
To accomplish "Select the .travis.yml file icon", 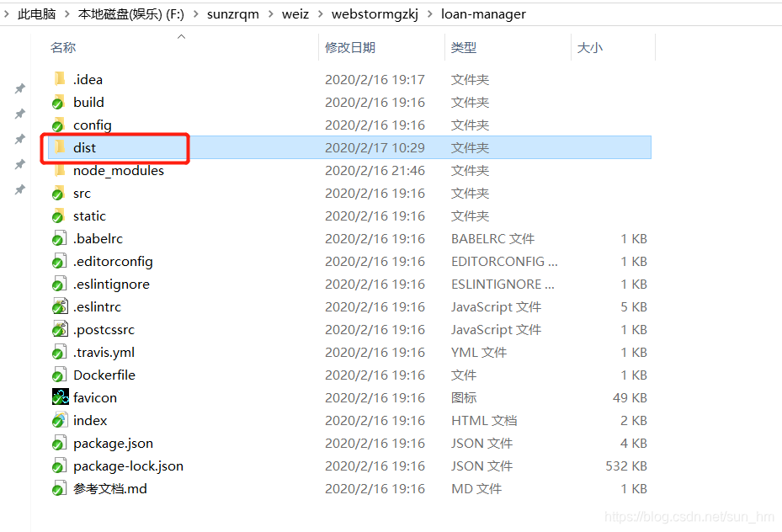I will click(x=60, y=352).
